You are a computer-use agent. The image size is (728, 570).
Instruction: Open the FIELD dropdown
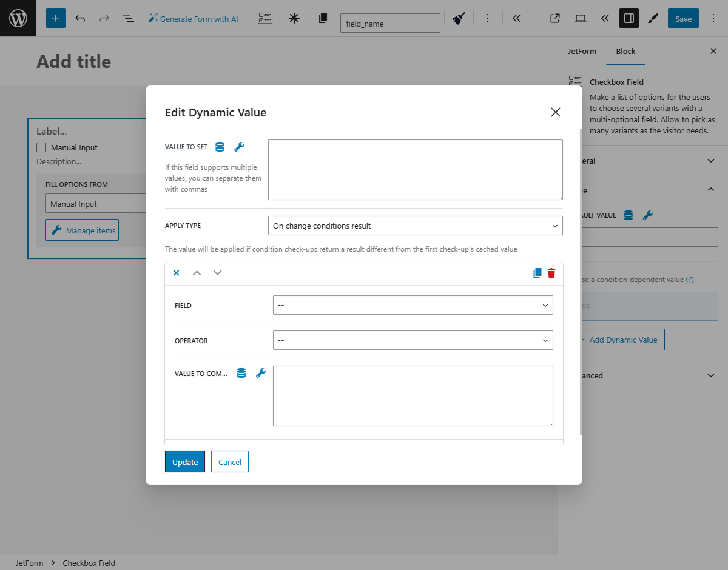tap(413, 305)
